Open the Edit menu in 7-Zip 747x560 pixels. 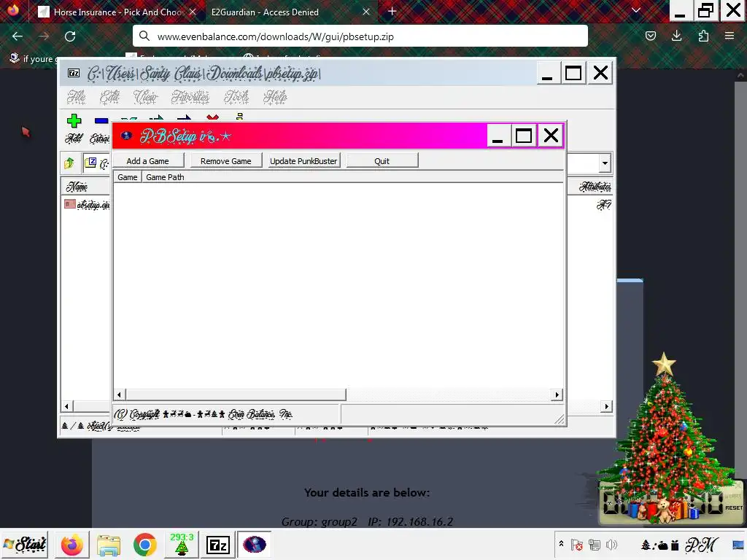(109, 97)
